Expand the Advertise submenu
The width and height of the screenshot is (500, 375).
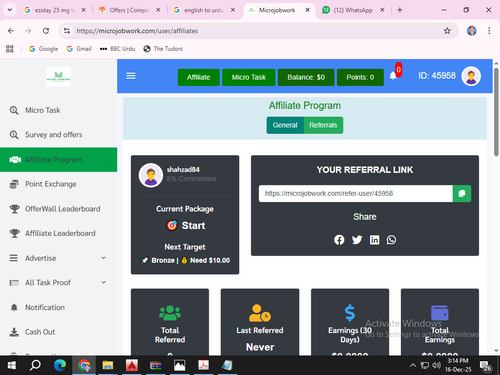pyautogui.click(x=104, y=258)
